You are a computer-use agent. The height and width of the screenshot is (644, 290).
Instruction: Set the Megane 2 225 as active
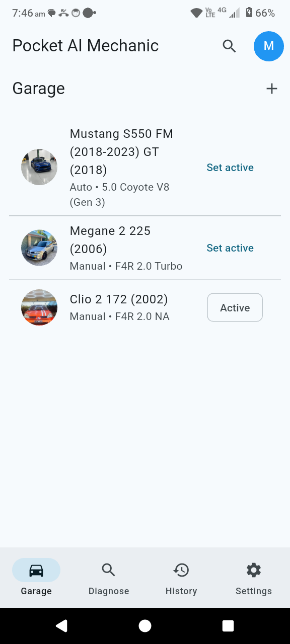tap(230, 248)
